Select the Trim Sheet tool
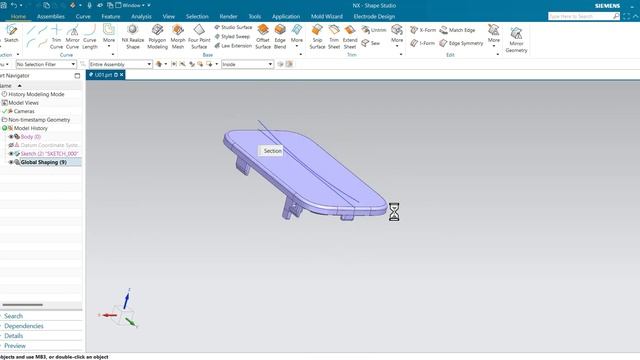Viewport: 640px width, 360px height. pos(334,37)
